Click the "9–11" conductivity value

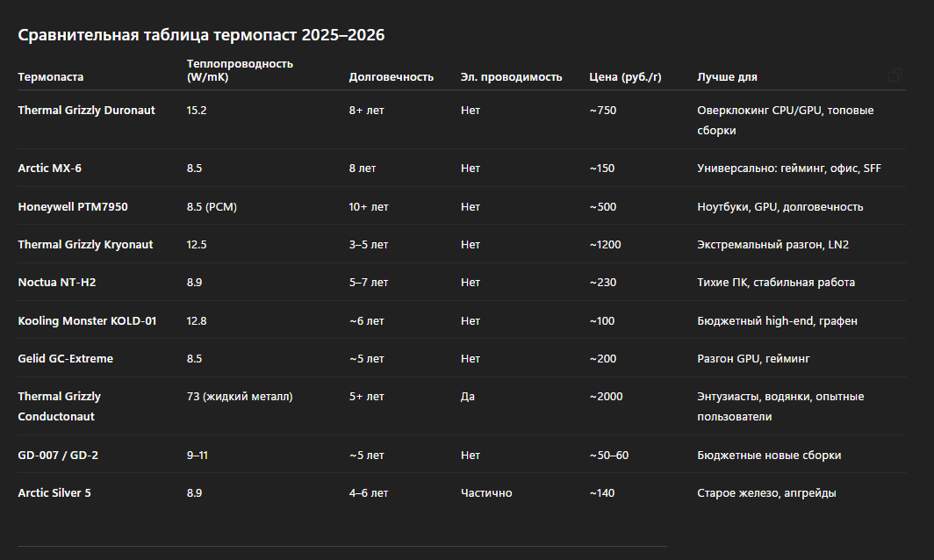pyautogui.click(x=198, y=456)
